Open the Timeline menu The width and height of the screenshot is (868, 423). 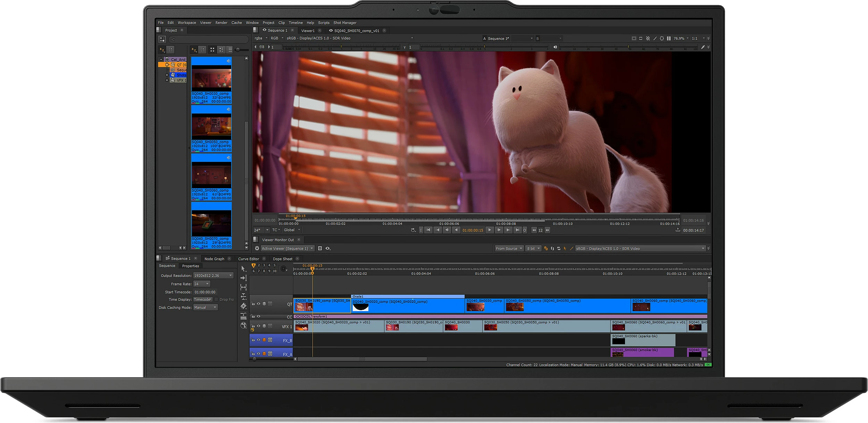click(295, 23)
